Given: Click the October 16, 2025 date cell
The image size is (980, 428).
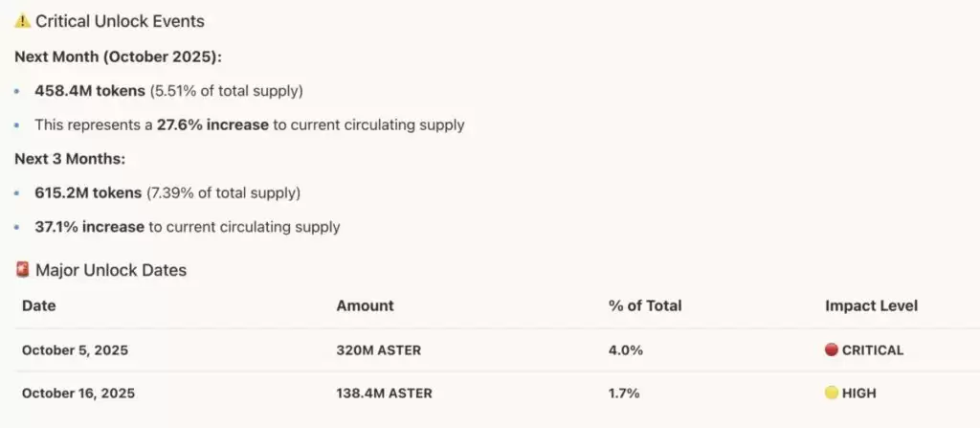Looking at the screenshot, I should coord(78,393).
